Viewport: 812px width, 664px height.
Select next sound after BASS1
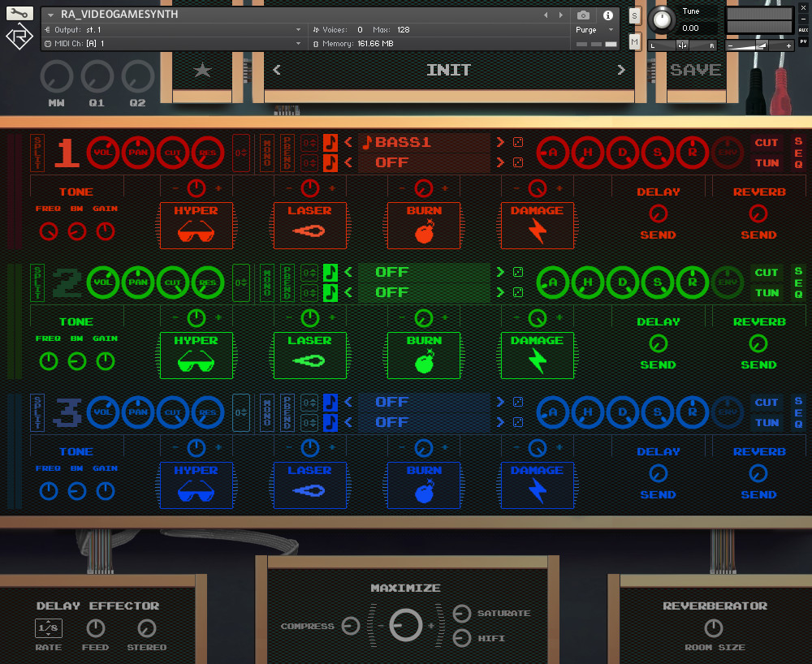pos(500,142)
